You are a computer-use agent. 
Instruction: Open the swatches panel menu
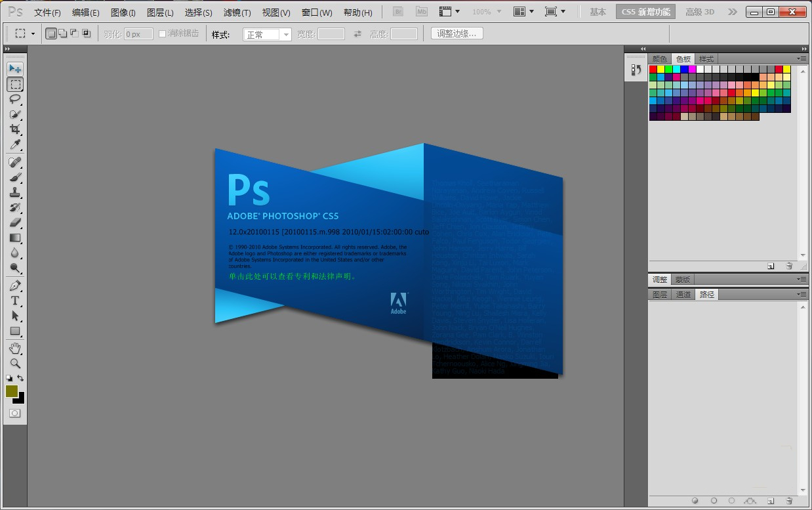pos(803,58)
